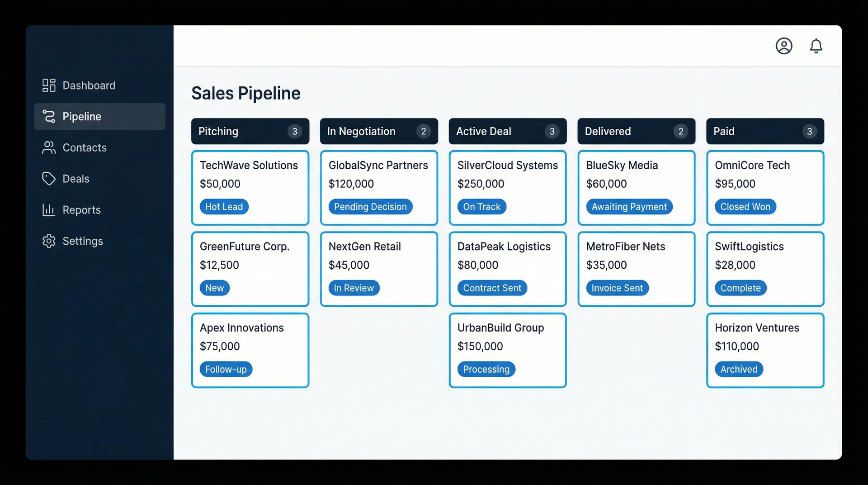Click the Processing badge on UrbanBuild Group
The height and width of the screenshot is (485, 868).
pyautogui.click(x=486, y=369)
